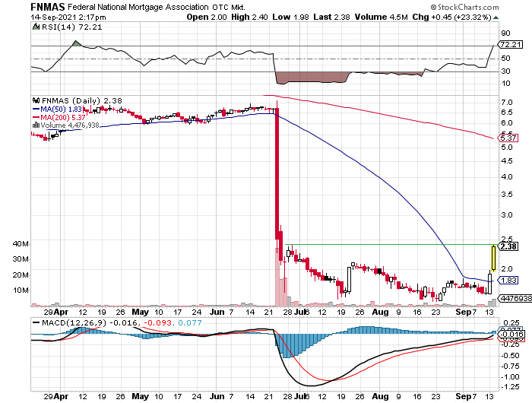This screenshot has height=403, width=532.
Task: Click the Jun label on main chart axis
Action: point(217,312)
